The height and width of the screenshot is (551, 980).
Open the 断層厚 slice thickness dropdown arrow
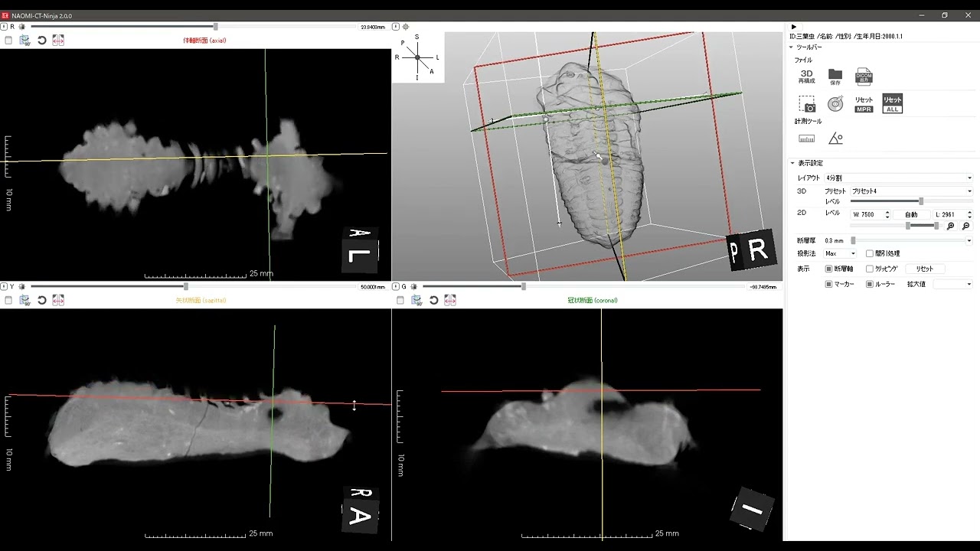coord(969,240)
